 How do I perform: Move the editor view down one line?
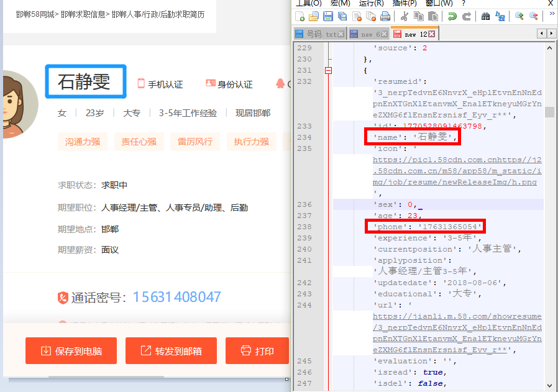click(x=549, y=386)
